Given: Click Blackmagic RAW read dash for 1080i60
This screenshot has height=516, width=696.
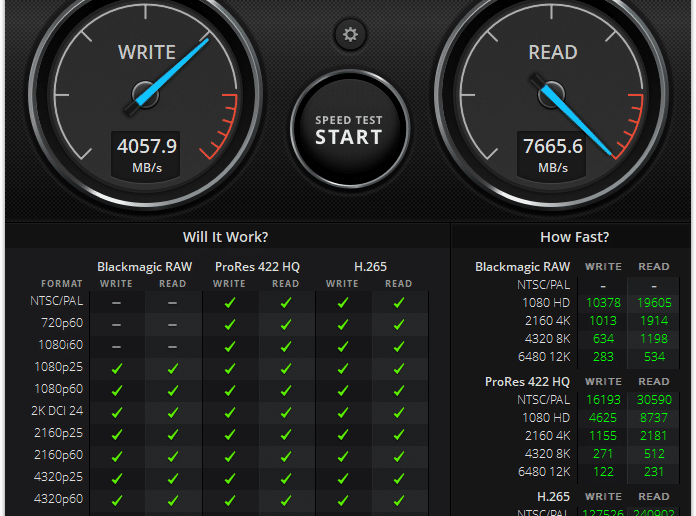Looking at the screenshot, I should click(x=173, y=347).
